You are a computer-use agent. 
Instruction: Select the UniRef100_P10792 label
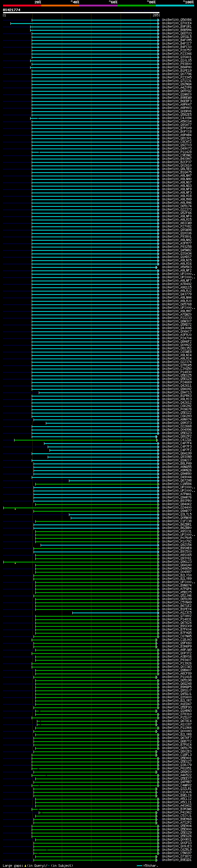click(176, 542)
